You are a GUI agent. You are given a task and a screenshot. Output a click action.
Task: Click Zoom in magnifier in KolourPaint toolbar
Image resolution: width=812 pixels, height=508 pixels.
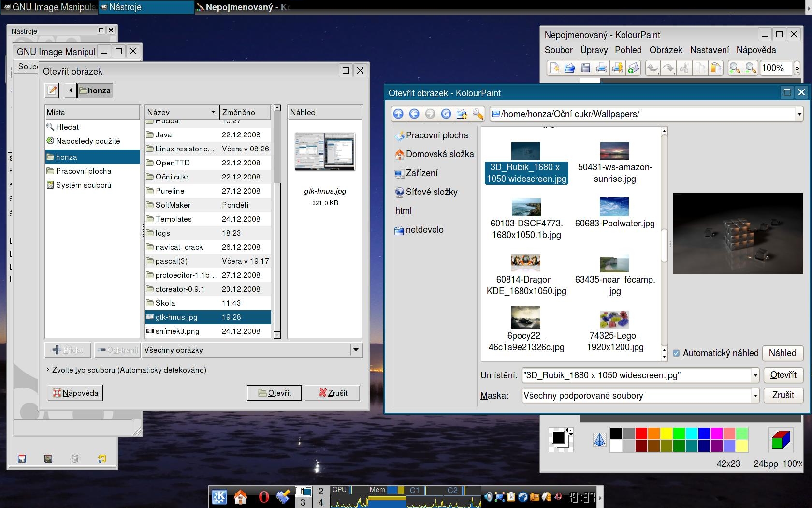(735, 68)
